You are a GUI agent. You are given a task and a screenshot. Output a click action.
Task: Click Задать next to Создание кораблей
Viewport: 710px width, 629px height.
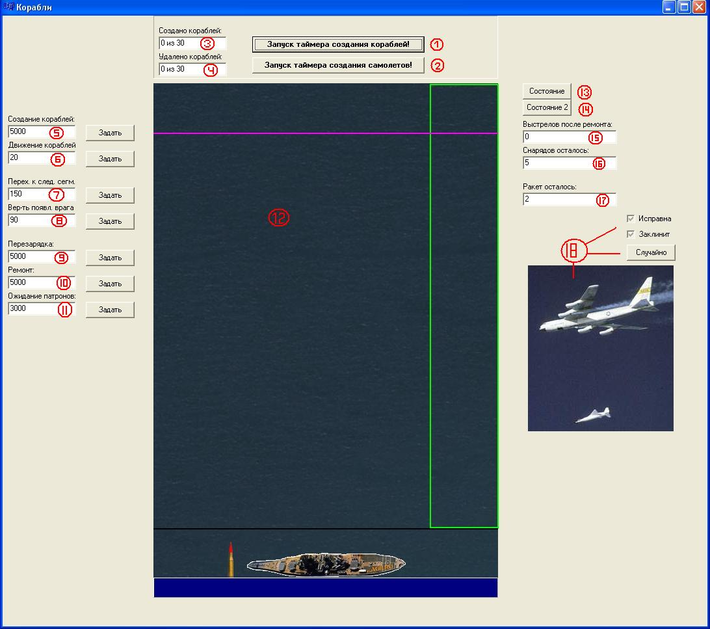110,133
